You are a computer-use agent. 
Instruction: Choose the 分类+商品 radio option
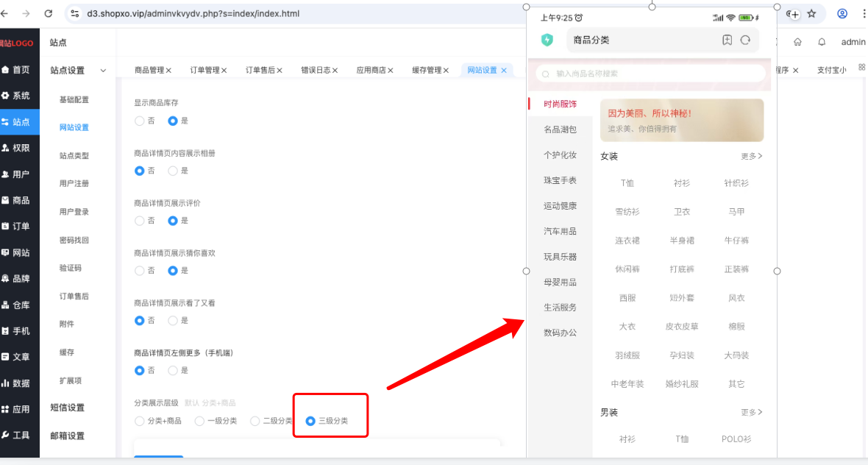click(140, 422)
